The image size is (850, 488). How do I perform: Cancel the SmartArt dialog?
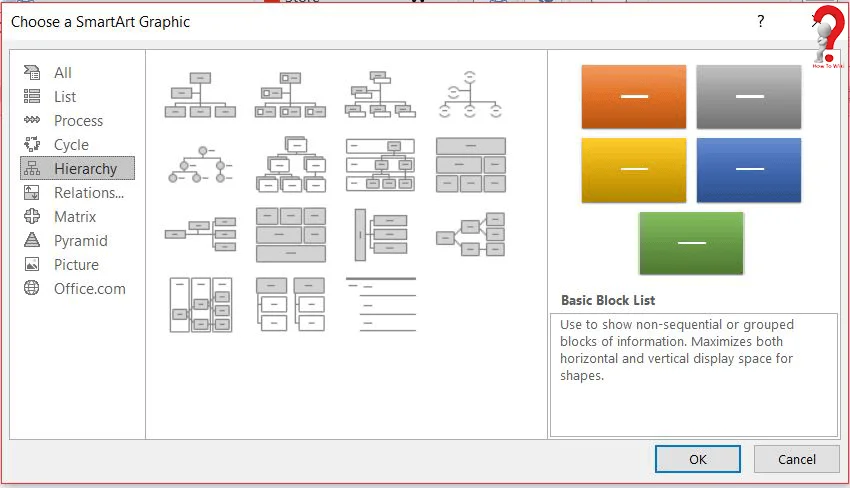coord(796,459)
